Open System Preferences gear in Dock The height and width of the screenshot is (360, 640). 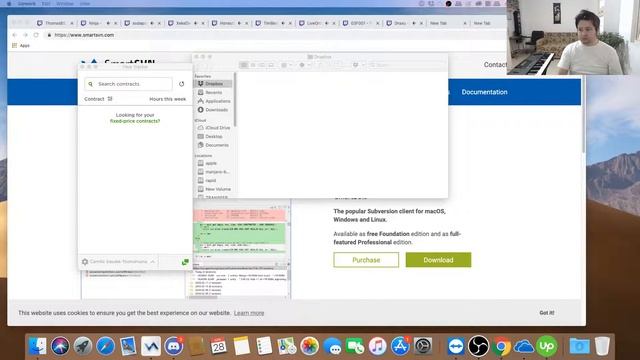point(423,346)
